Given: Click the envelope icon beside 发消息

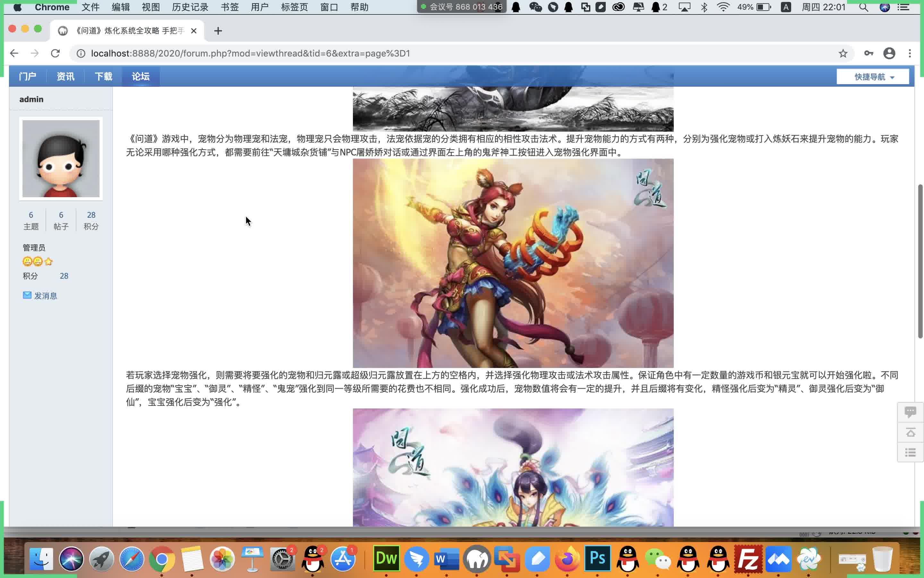Looking at the screenshot, I should pos(27,295).
